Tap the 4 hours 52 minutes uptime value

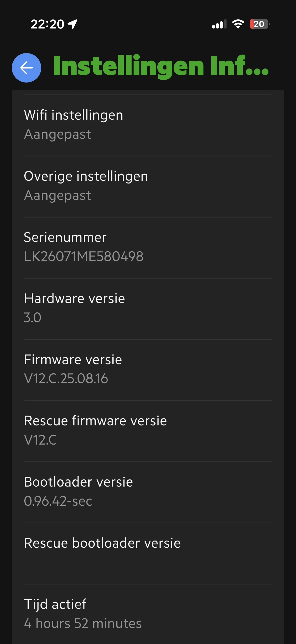(83, 623)
